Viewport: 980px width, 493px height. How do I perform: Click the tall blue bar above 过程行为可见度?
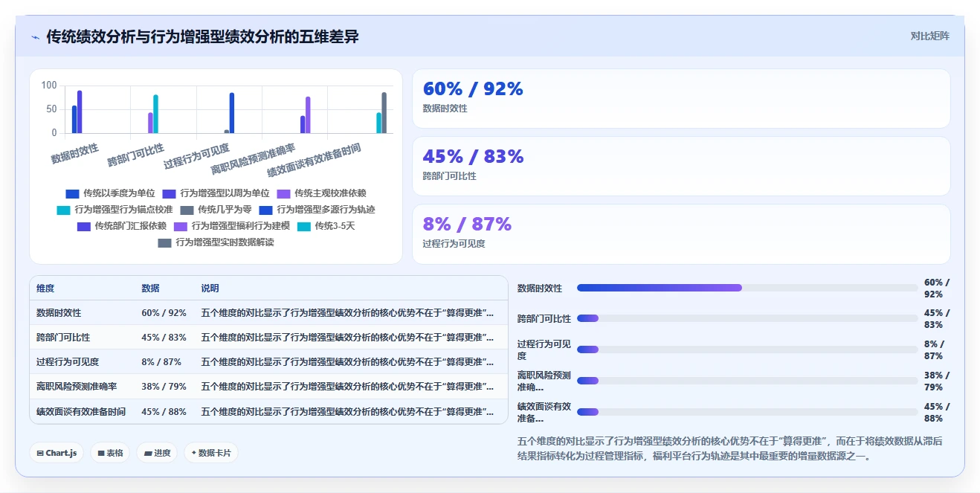point(232,113)
